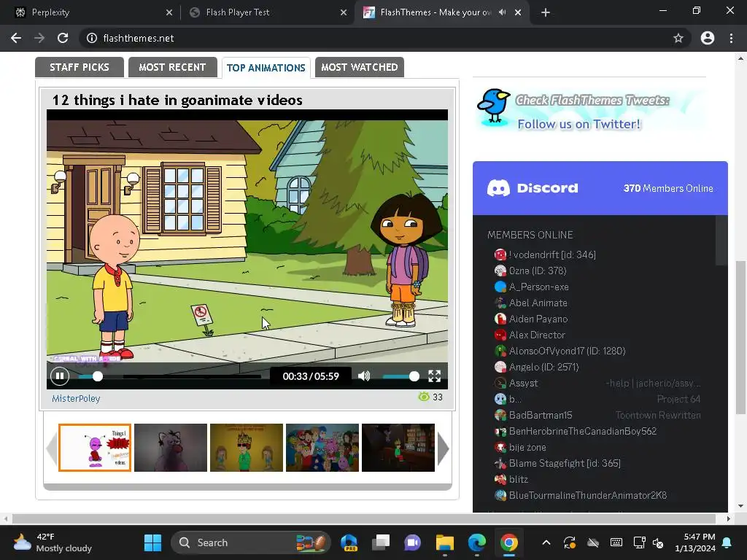Show hidden system tray icons

pyautogui.click(x=546, y=542)
